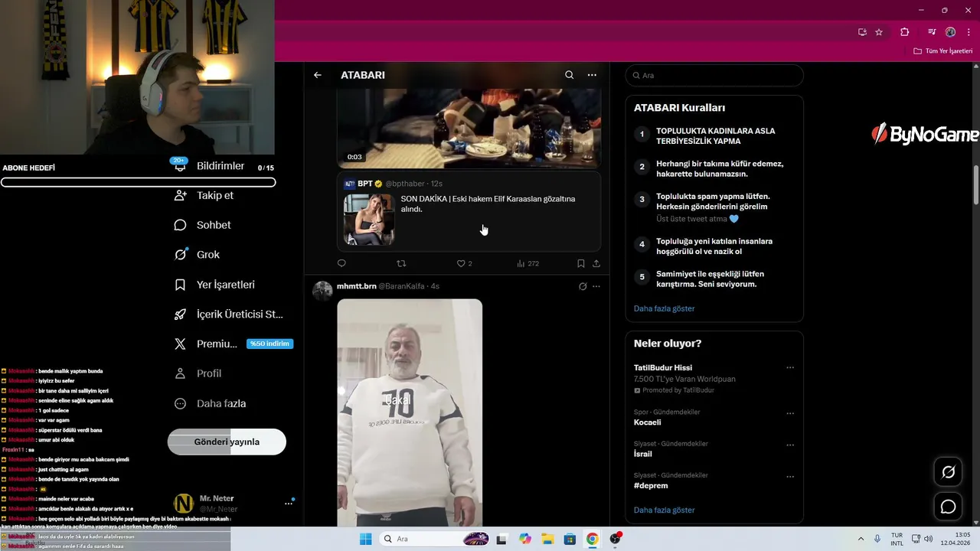Open the Sohbet menu item
980x551 pixels.
click(202, 225)
